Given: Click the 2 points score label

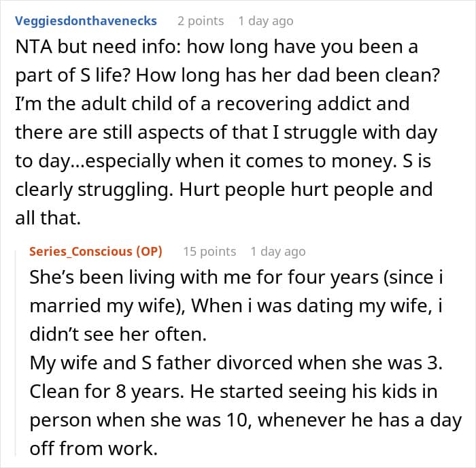Looking at the screenshot, I should point(200,21).
